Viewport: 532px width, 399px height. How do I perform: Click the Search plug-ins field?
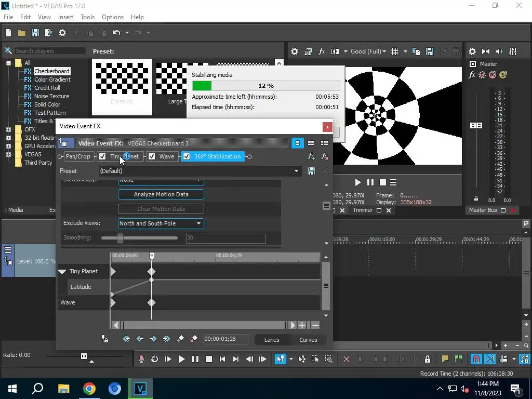click(x=49, y=51)
